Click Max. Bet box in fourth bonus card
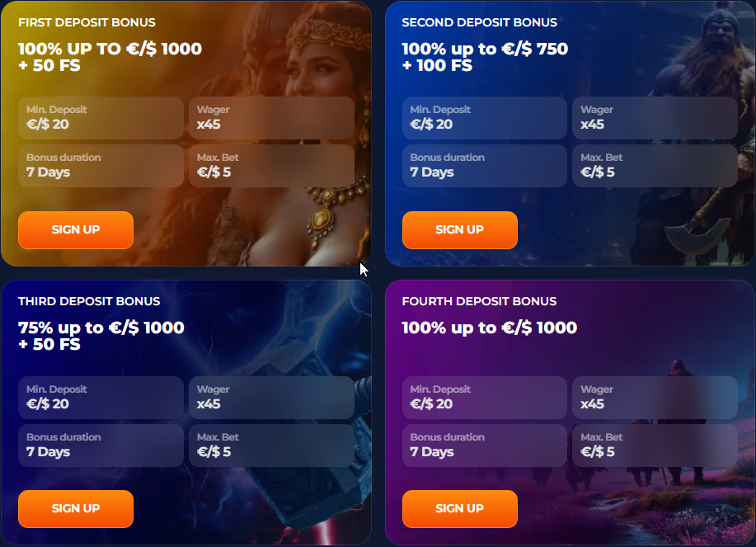The image size is (756, 547). (655, 446)
